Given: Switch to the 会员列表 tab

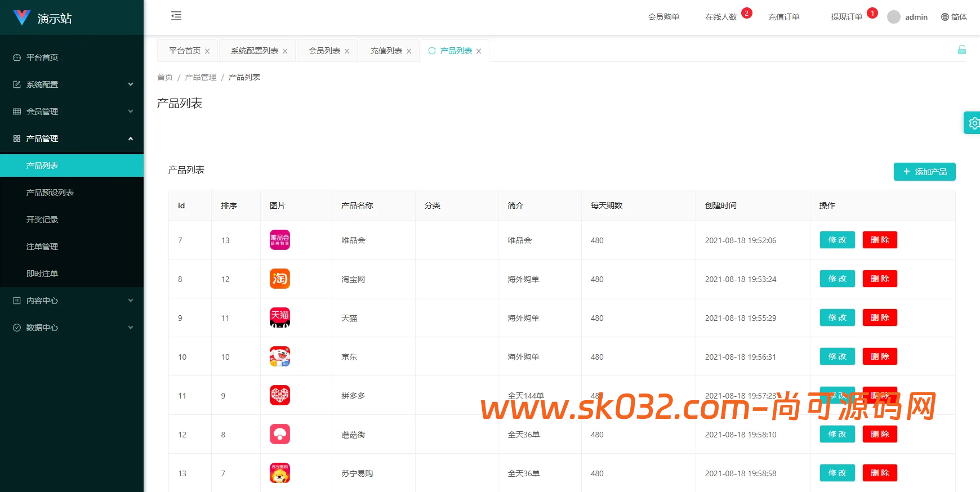Looking at the screenshot, I should click(x=324, y=51).
